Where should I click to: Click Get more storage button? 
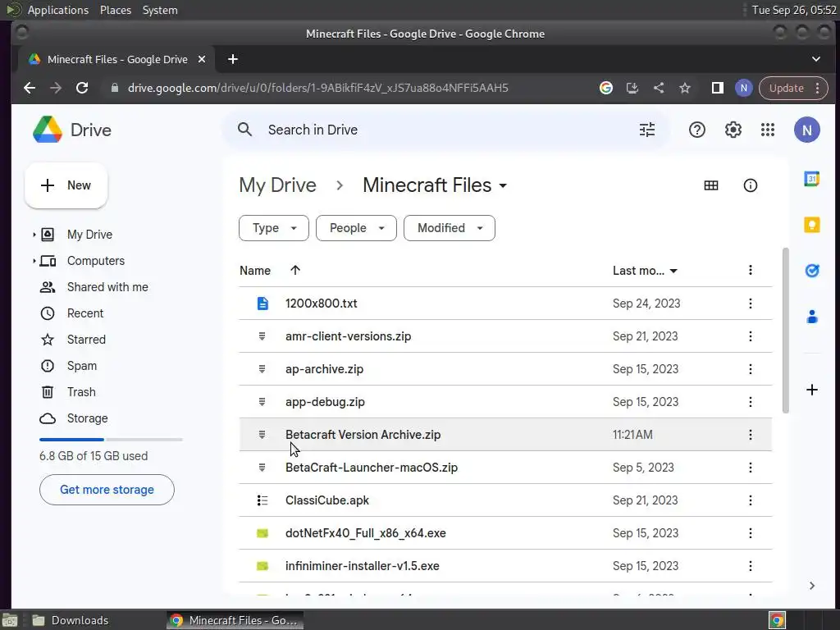point(107,490)
